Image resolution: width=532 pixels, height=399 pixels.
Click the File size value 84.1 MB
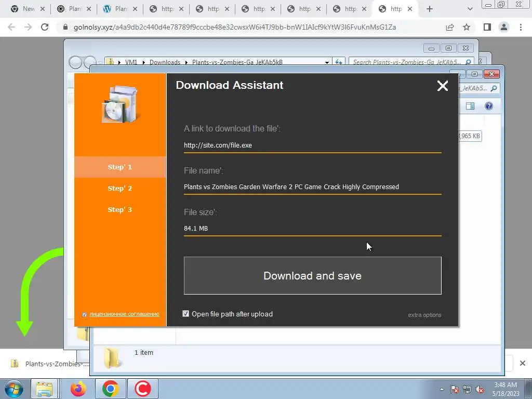click(196, 229)
